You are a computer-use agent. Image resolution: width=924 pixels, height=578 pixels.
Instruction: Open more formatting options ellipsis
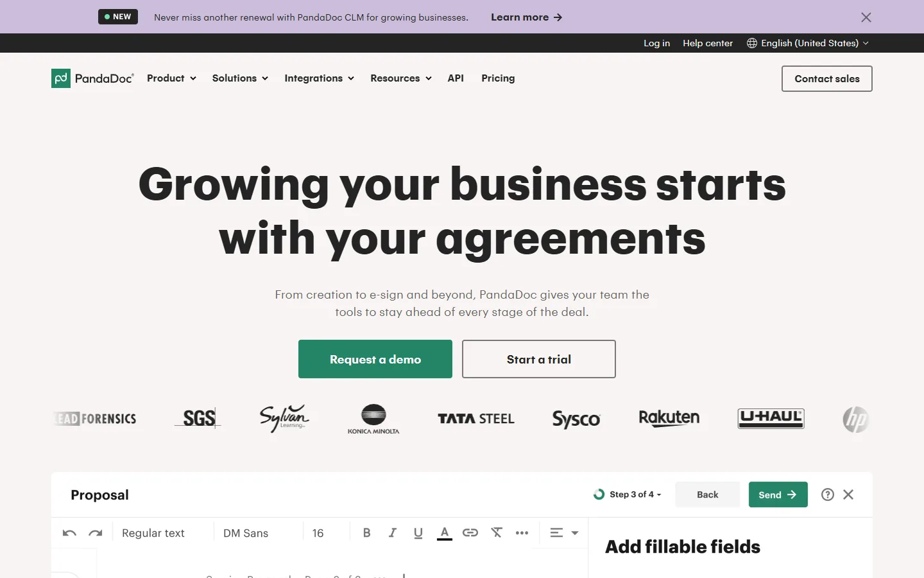click(x=522, y=533)
